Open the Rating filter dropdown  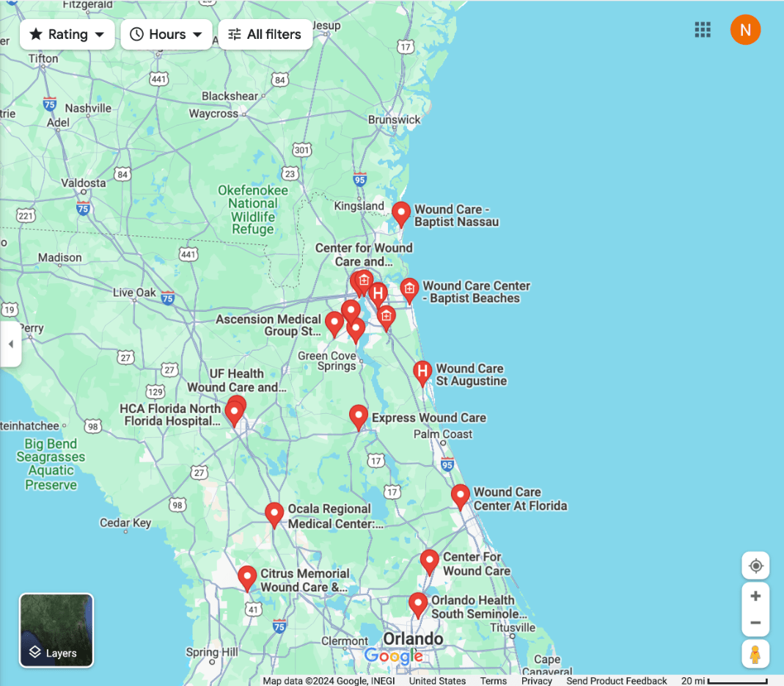click(x=67, y=34)
